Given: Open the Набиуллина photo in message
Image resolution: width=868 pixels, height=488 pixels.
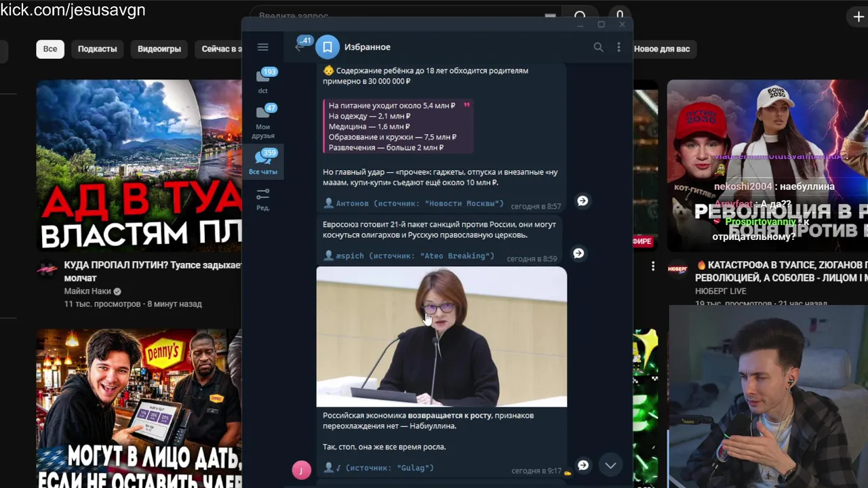Looking at the screenshot, I should (x=441, y=337).
